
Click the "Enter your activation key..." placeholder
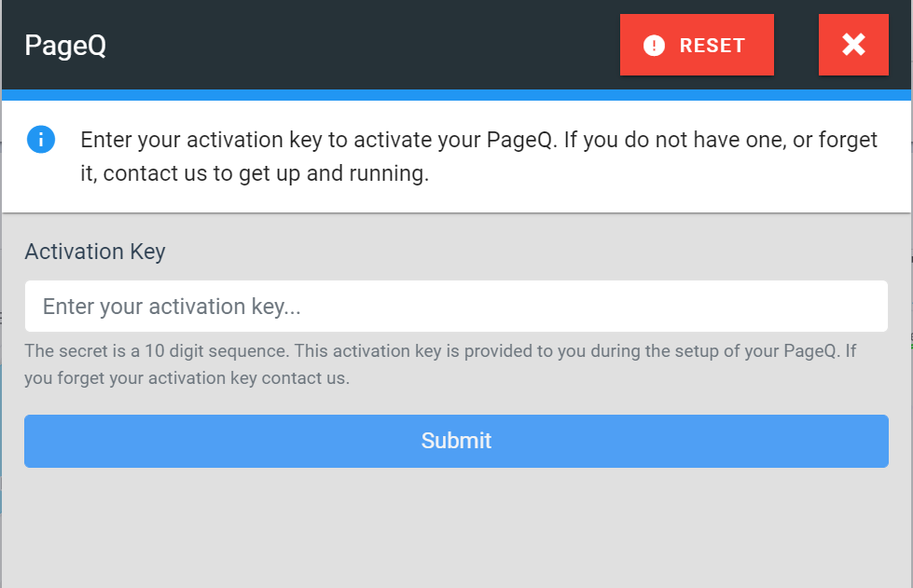[172, 307]
